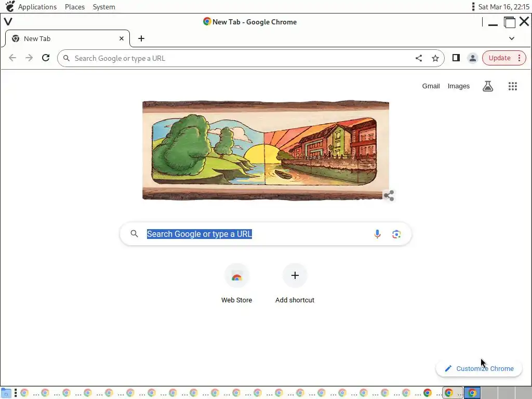532x399 pixels.
Task: Open the Images link
Action: 458,86
